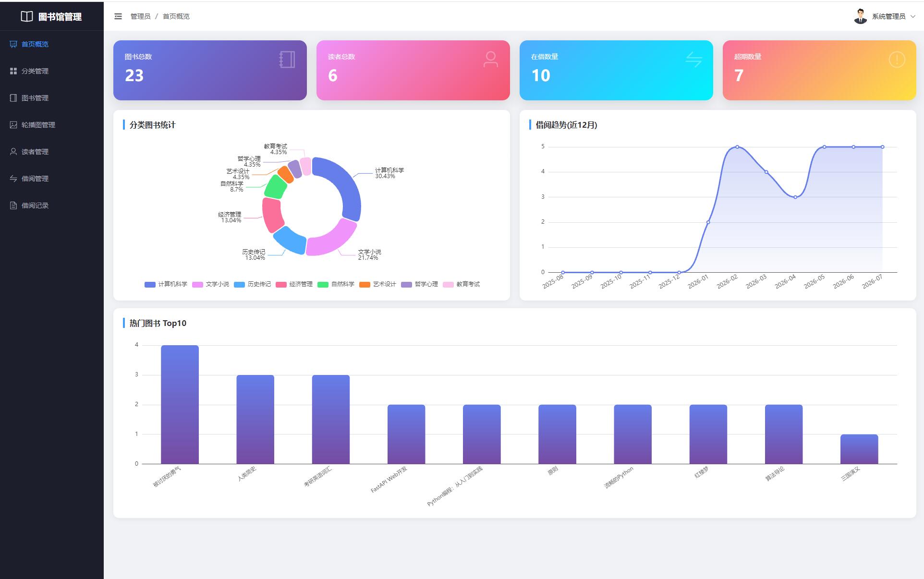Click the 红楼梦 bar in Top10 chart
Viewport: 924px width, 579px height.
point(708,434)
